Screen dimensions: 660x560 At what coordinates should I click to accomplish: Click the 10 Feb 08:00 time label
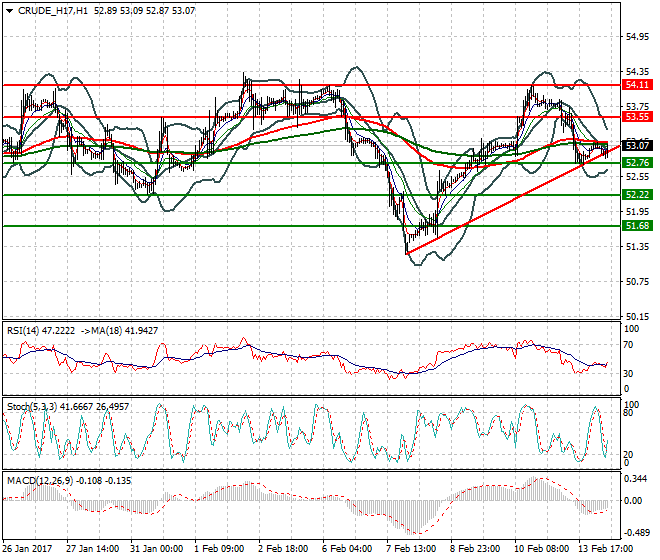click(541, 549)
